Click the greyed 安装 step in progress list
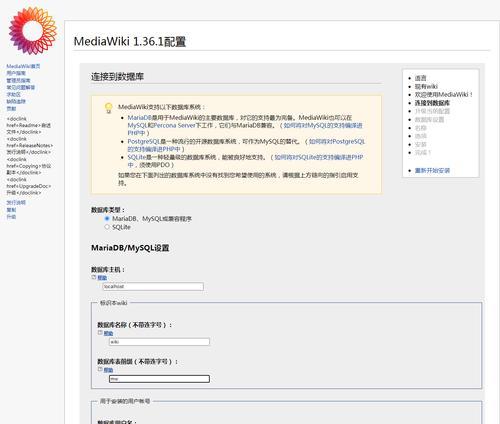Viewport: 500px width, 424px height. tap(421, 144)
